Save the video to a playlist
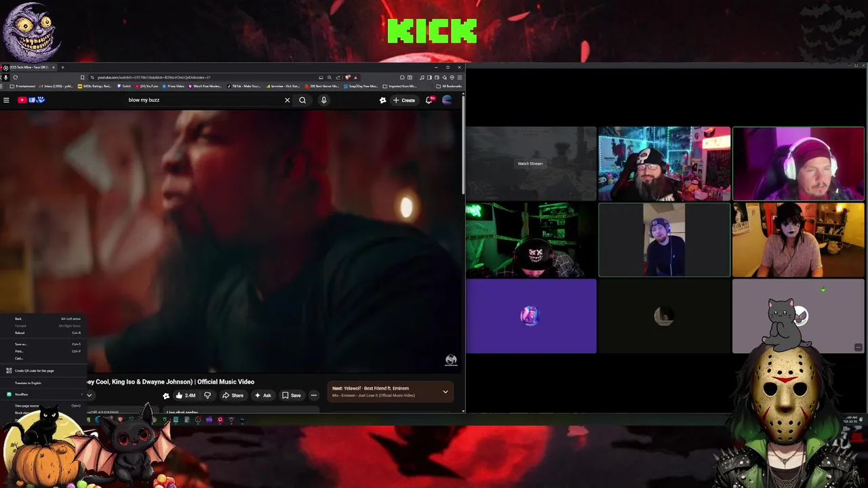 292,395
